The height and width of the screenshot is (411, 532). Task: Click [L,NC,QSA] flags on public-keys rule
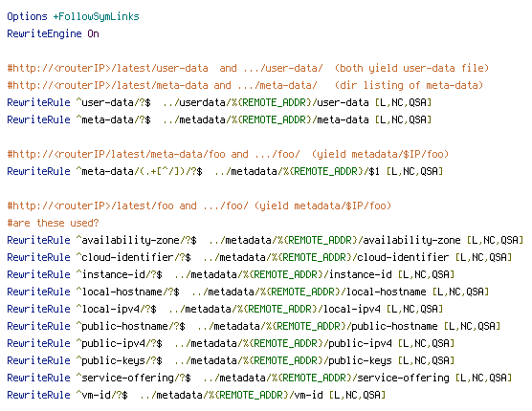[426, 361]
